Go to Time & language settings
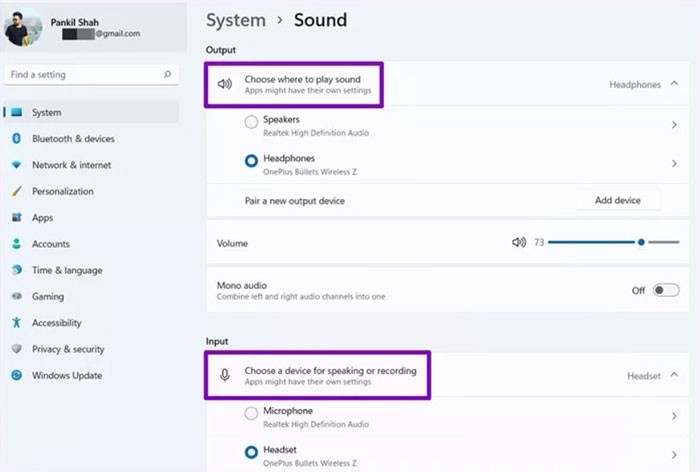Screen dimensions: 700x472 [67, 270]
